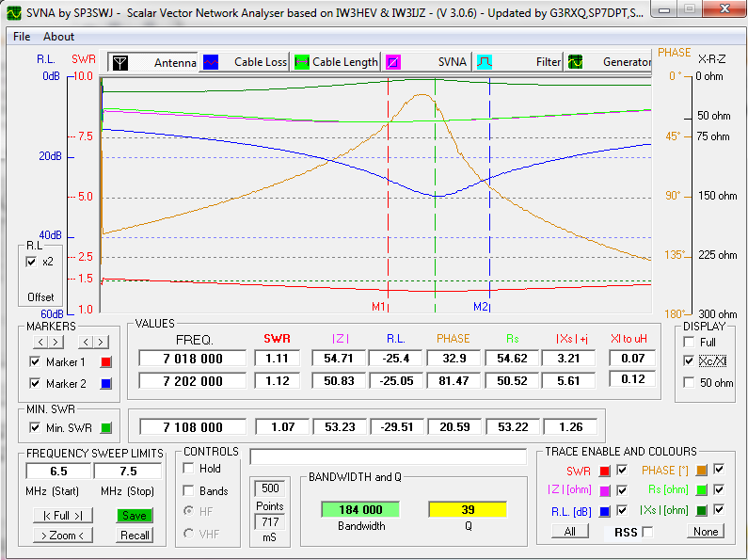Choose the SVNA mode icon

[393, 62]
